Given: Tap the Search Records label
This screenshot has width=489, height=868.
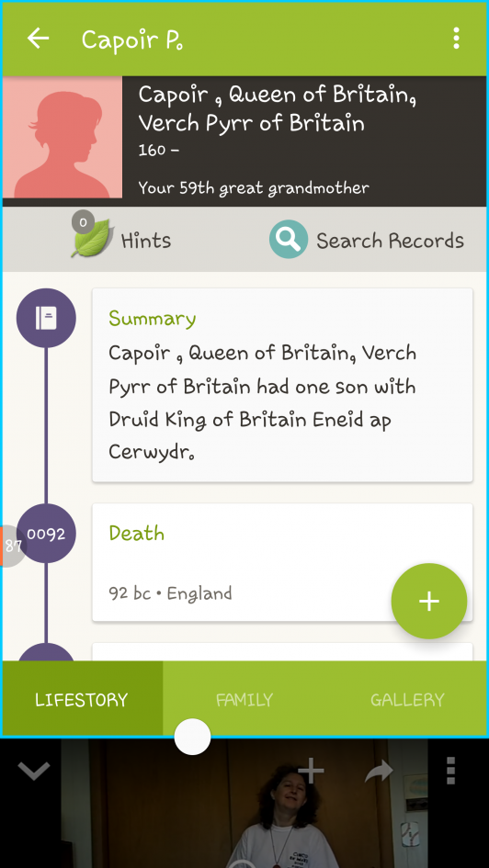Looking at the screenshot, I should [x=390, y=241].
